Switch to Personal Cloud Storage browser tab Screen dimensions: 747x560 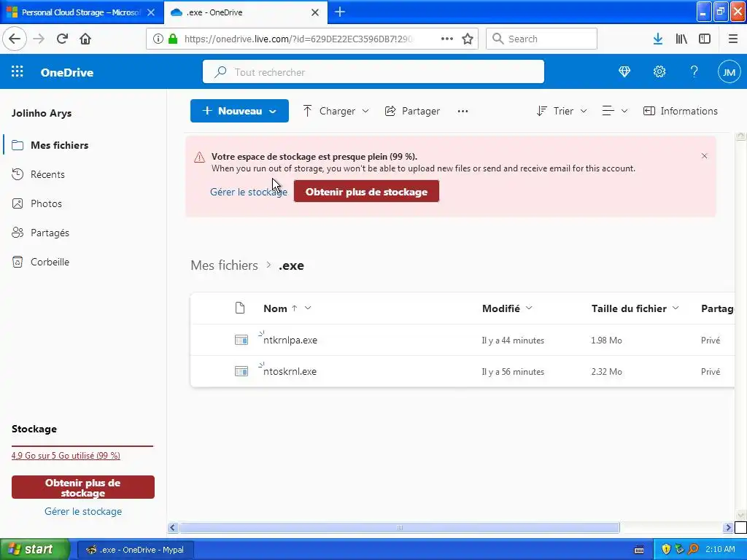coord(81,12)
